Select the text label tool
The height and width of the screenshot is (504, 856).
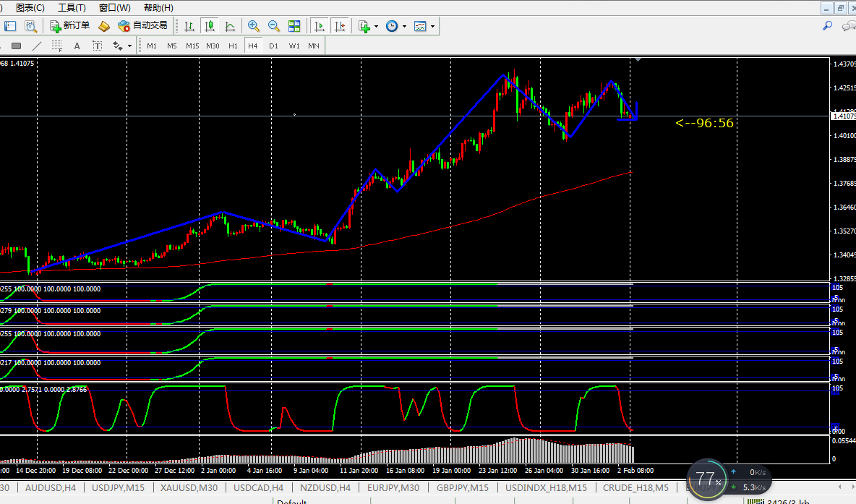(97, 46)
